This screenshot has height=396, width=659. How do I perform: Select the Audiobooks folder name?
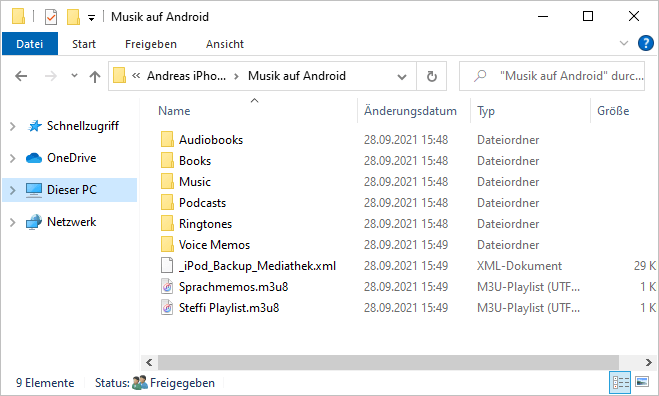211,140
